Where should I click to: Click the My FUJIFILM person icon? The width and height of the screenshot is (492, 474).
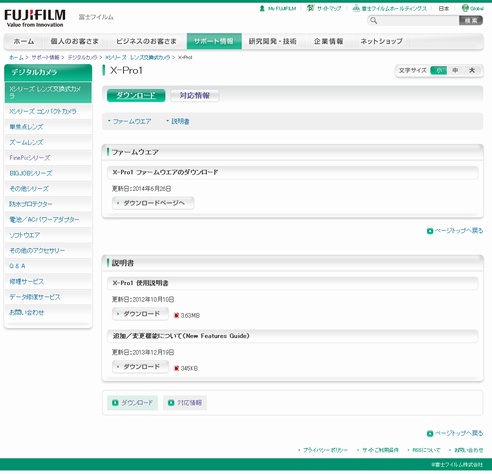click(262, 8)
